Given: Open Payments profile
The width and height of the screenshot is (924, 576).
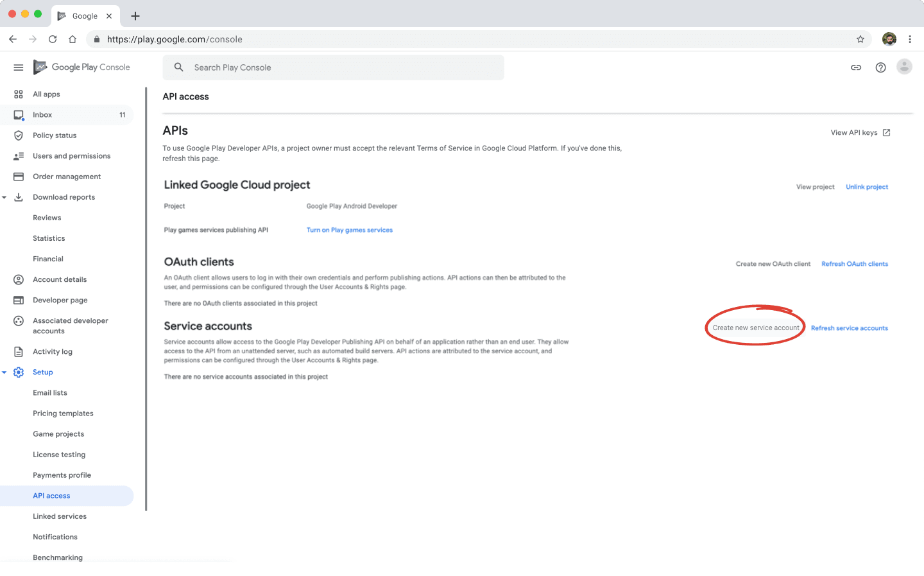Looking at the screenshot, I should 62,475.
